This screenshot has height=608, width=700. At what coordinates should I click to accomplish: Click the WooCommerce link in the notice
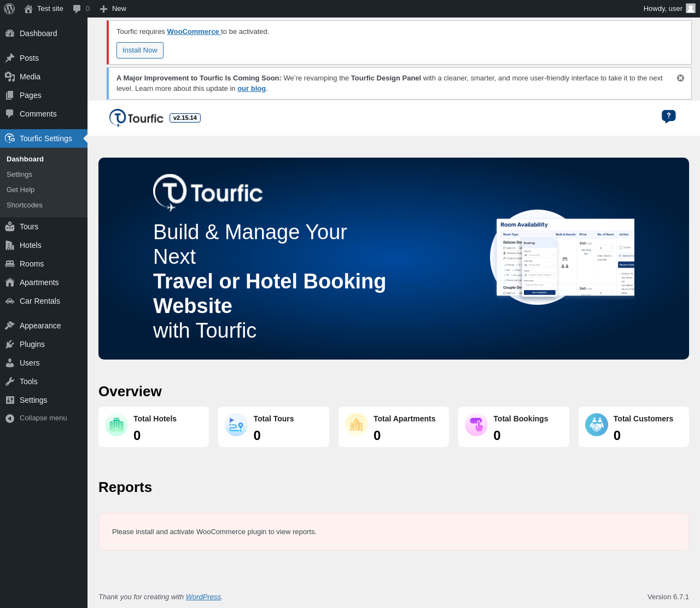coord(193,32)
